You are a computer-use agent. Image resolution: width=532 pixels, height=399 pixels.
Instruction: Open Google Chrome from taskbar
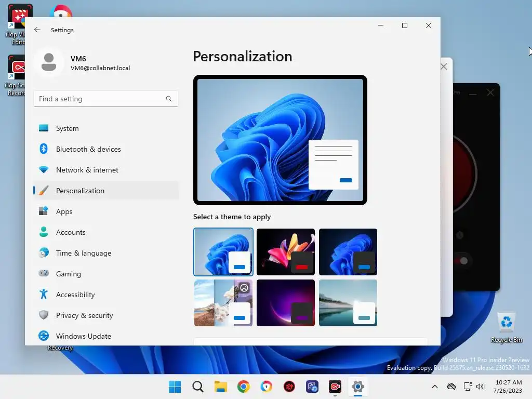[x=243, y=387]
